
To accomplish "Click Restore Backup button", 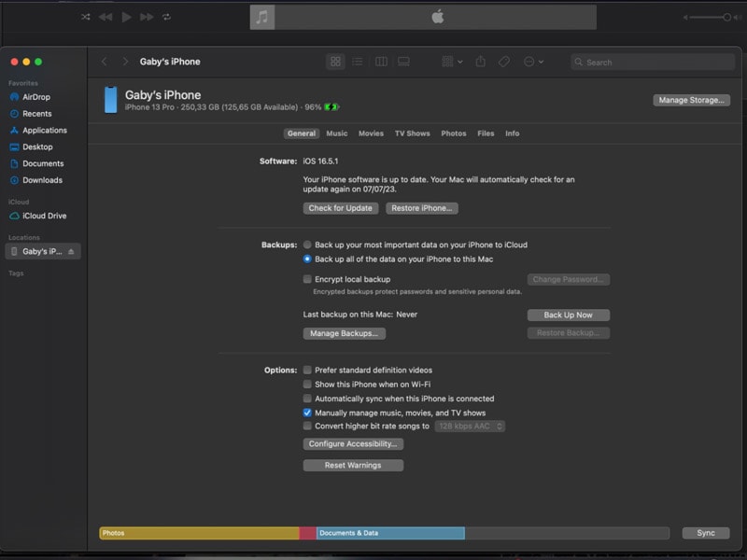I will 569,333.
